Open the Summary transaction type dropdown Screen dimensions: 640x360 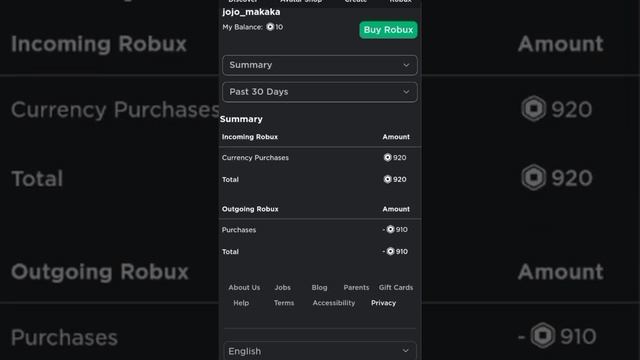(x=320, y=65)
